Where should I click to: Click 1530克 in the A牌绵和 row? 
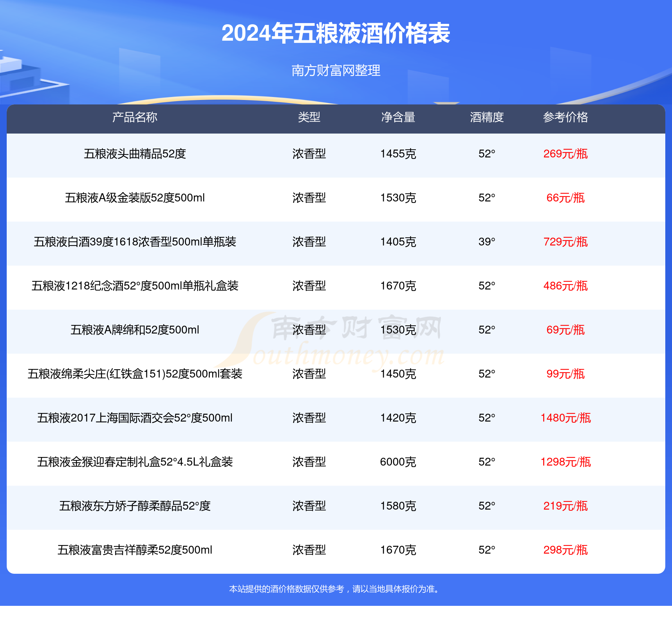click(x=398, y=330)
